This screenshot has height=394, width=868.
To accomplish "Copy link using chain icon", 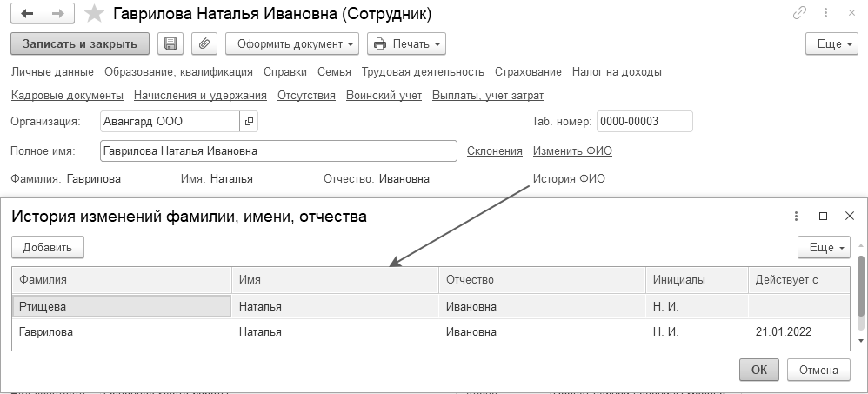I will point(799,14).
